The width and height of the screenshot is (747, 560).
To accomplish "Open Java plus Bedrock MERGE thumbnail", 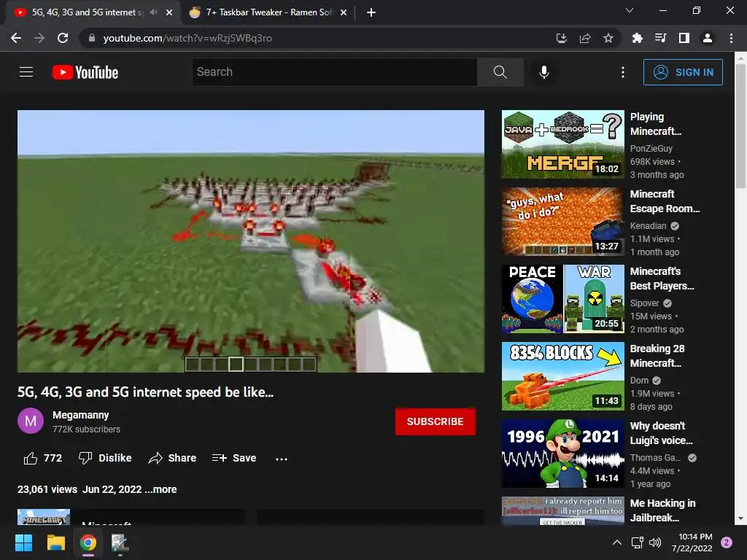I will pos(562,144).
